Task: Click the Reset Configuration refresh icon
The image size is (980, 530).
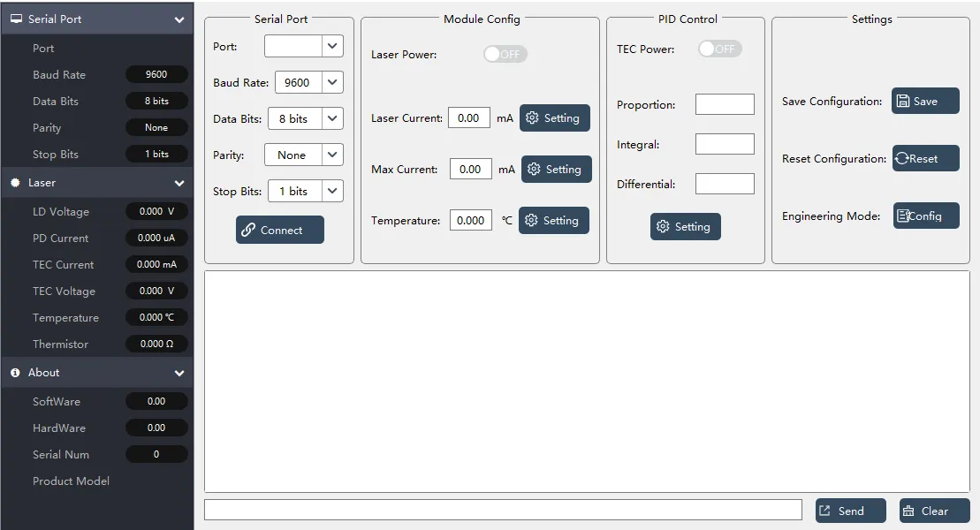Action: pyautogui.click(x=901, y=158)
